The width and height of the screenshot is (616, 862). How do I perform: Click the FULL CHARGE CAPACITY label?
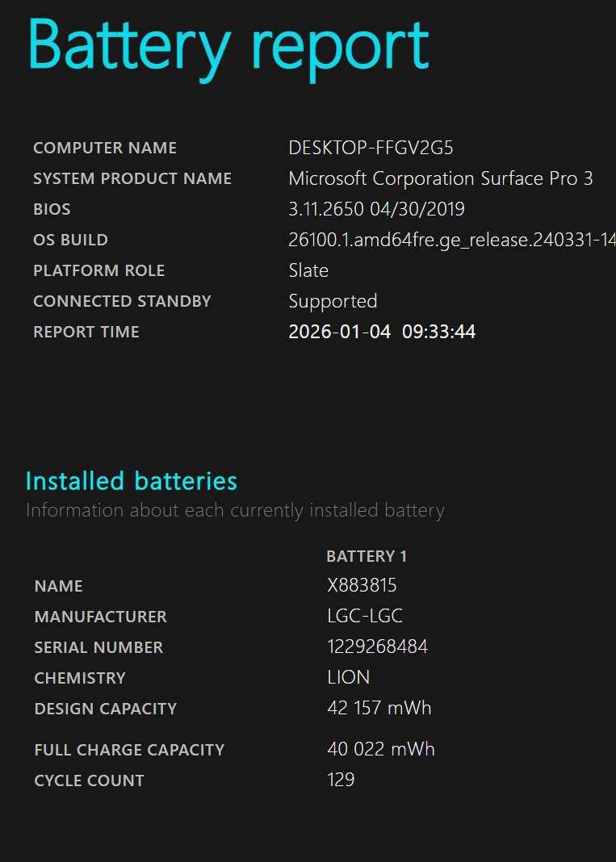coord(129,751)
